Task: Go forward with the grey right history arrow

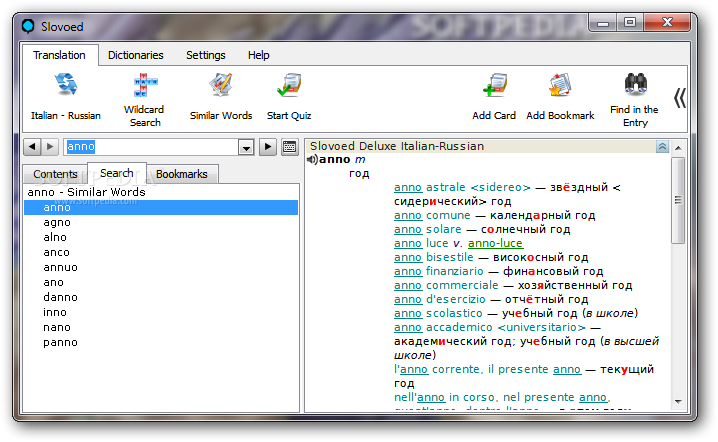Action: [x=50, y=147]
